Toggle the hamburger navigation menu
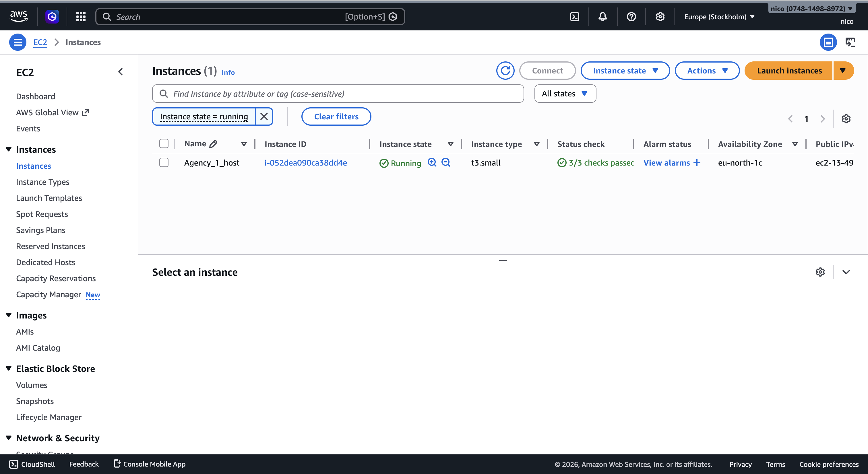Screen dimensions: 868x474 (x=18, y=42)
